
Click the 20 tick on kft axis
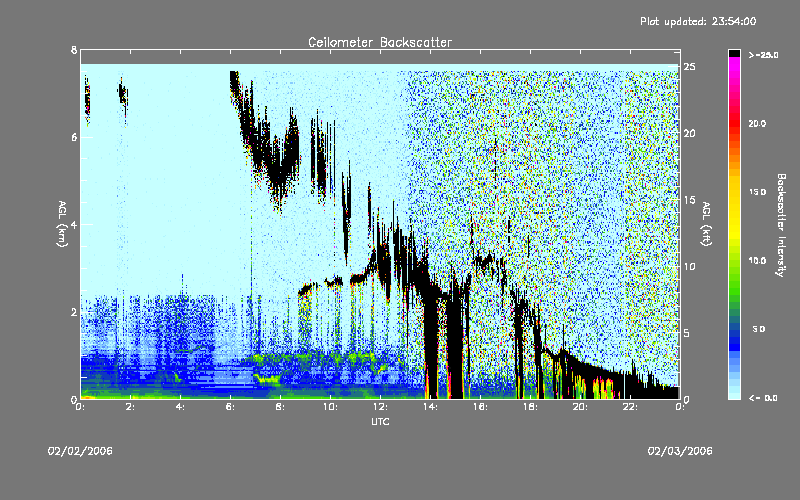689,133
